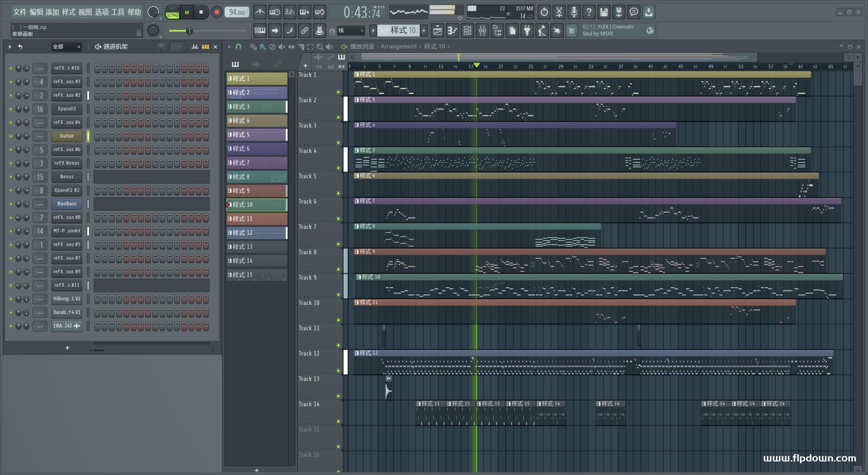Image resolution: width=868 pixels, height=475 pixels.
Task: Select the playlist mute tool
Action: [x=282, y=47]
